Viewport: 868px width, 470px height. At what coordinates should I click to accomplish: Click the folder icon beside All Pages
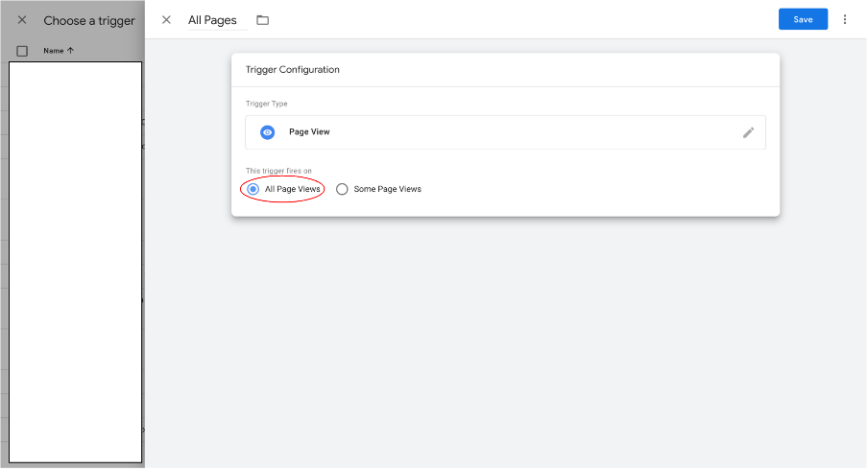point(263,20)
